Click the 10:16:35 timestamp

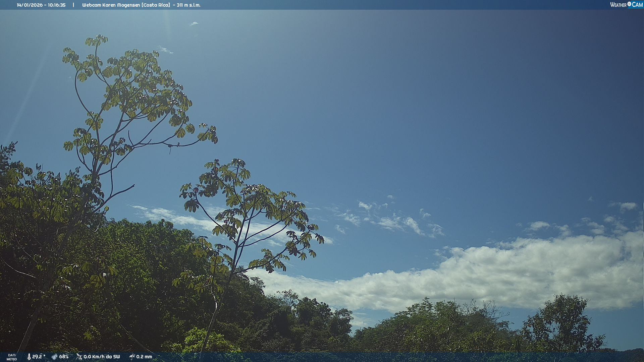[57, 5]
